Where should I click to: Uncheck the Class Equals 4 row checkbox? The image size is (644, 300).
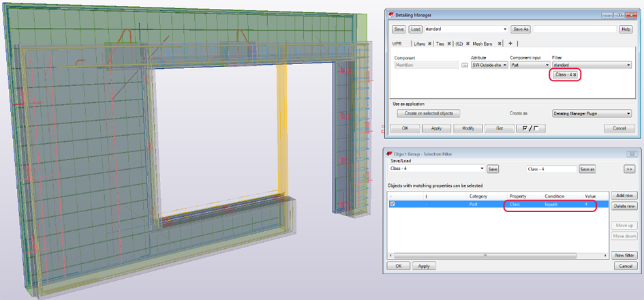tap(392, 204)
